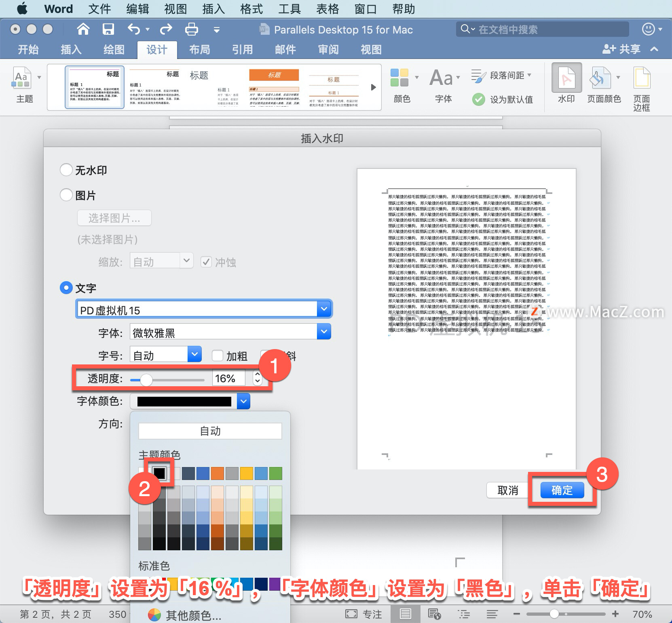The image size is (672, 623).
Task: Enable the 加粗 (Bold) checkbox
Action: (x=218, y=356)
